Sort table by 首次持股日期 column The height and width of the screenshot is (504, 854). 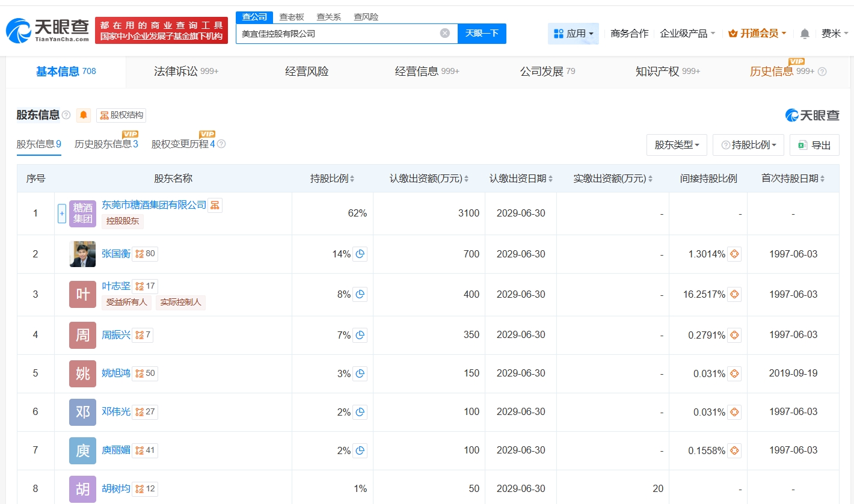[793, 179]
